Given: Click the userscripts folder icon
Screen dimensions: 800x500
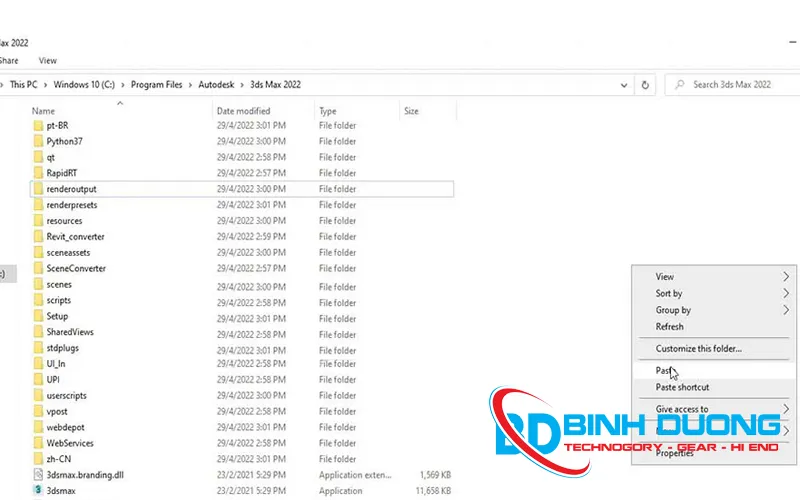Looking at the screenshot, I should point(38,395).
